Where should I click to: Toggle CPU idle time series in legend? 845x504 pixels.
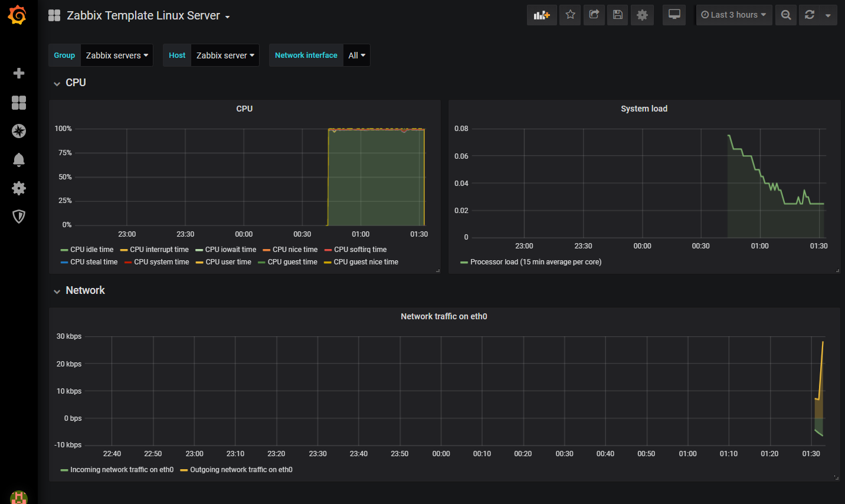[x=91, y=250]
